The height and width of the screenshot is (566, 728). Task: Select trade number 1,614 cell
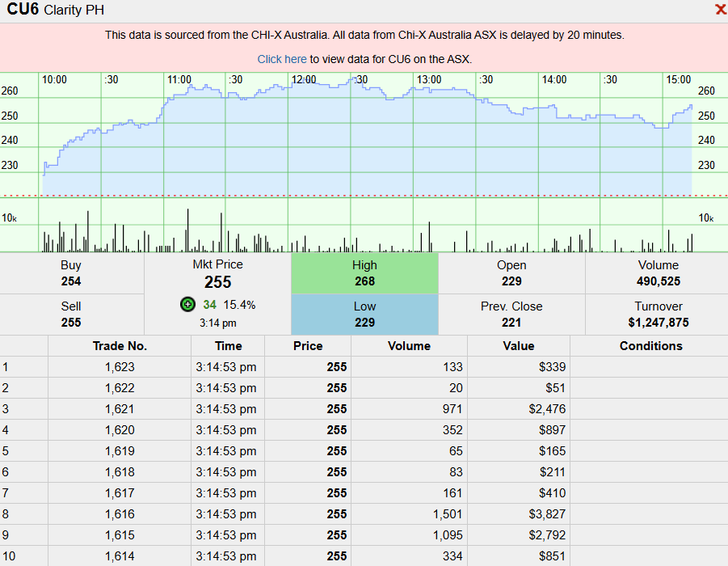120,556
